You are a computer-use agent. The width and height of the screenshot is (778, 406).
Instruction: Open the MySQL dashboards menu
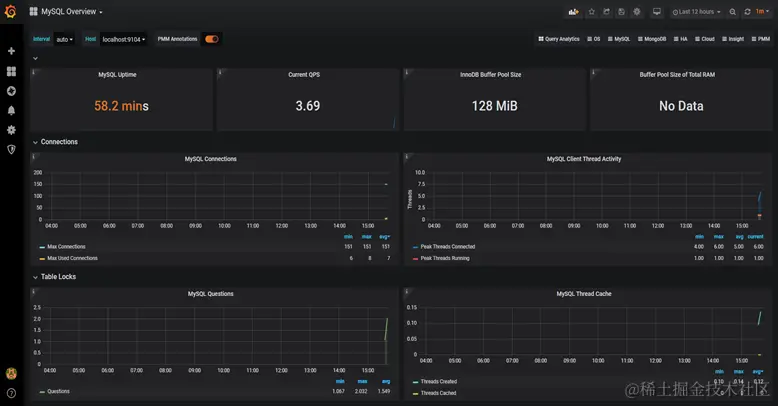pyautogui.click(x=619, y=39)
